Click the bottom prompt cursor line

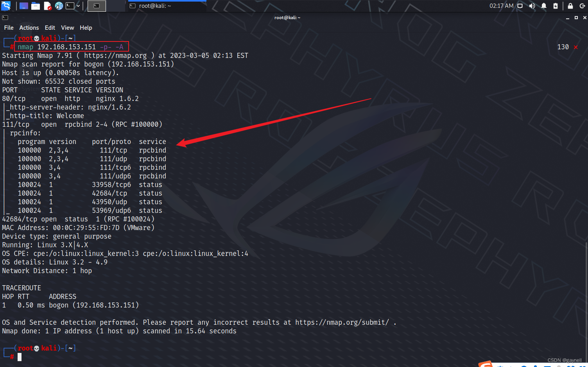tap(20, 356)
